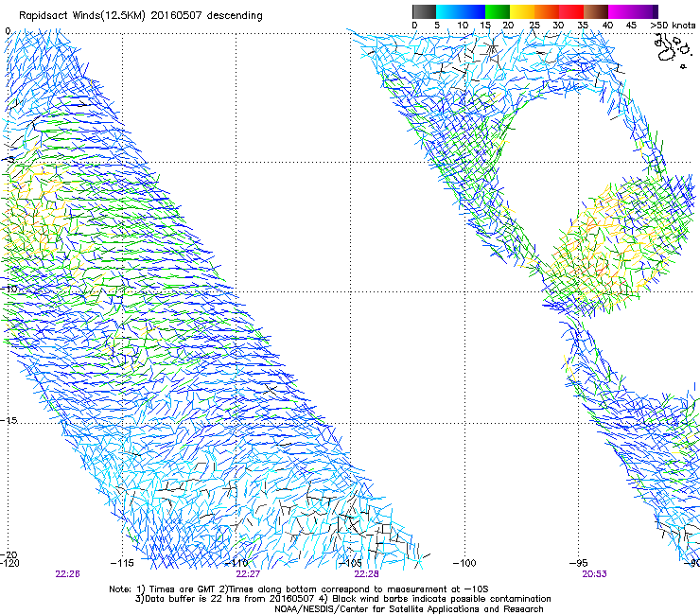The width and height of the screenshot is (700, 615).
Task: Click the brown 35-40 knots color band
Action: pyautogui.click(x=596, y=11)
